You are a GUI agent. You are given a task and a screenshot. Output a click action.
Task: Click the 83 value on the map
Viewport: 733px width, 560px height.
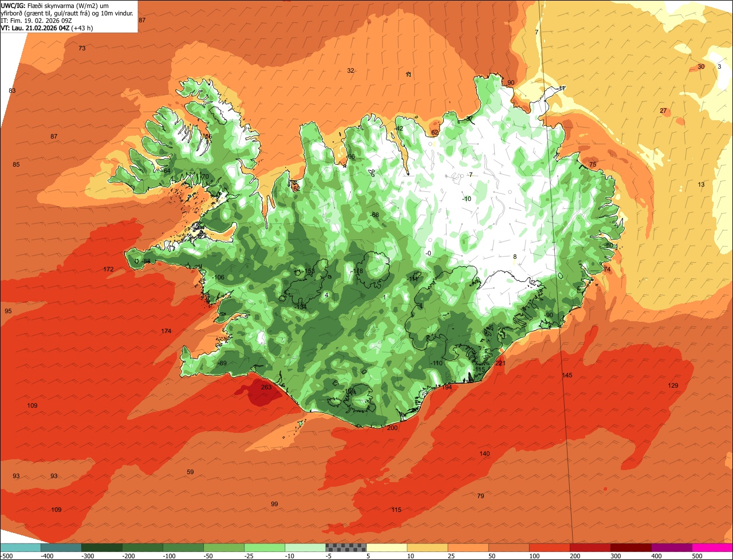[12, 91]
